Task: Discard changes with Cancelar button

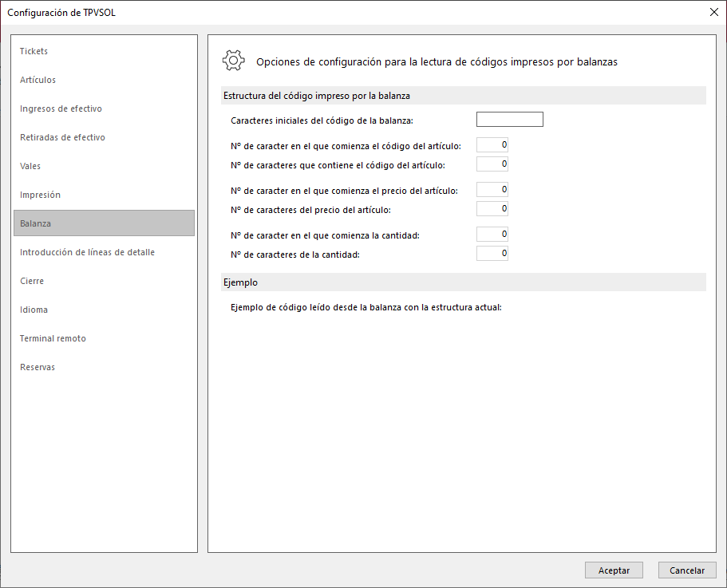Action: (x=687, y=570)
